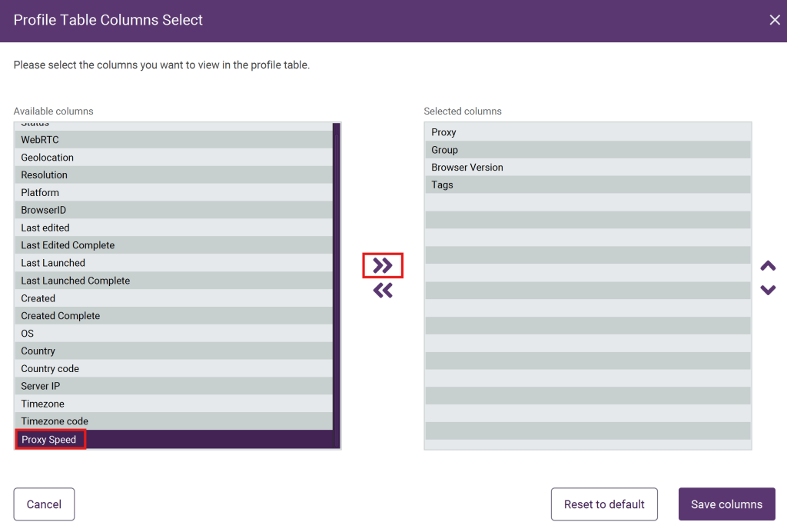Select WebRTC from available columns

[40, 140]
